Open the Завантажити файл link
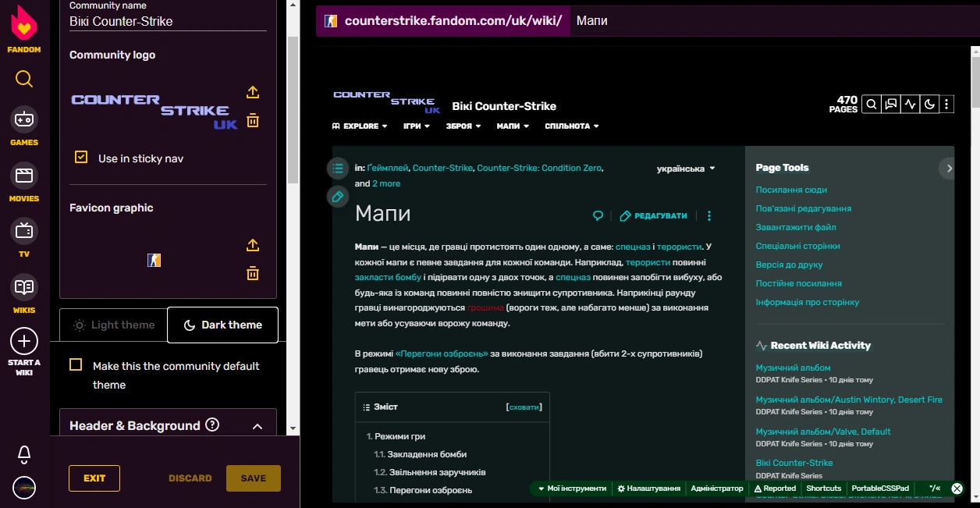This screenshot has width=980, height=508. pyautogui.click(x=796, y=227)
